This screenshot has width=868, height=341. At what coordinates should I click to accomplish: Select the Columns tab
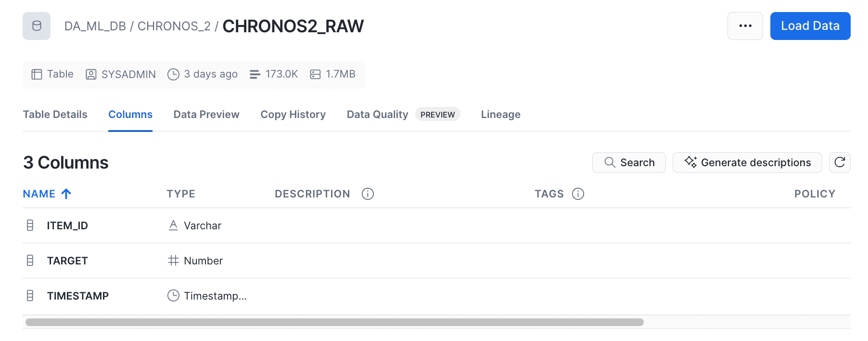point(130,115)
